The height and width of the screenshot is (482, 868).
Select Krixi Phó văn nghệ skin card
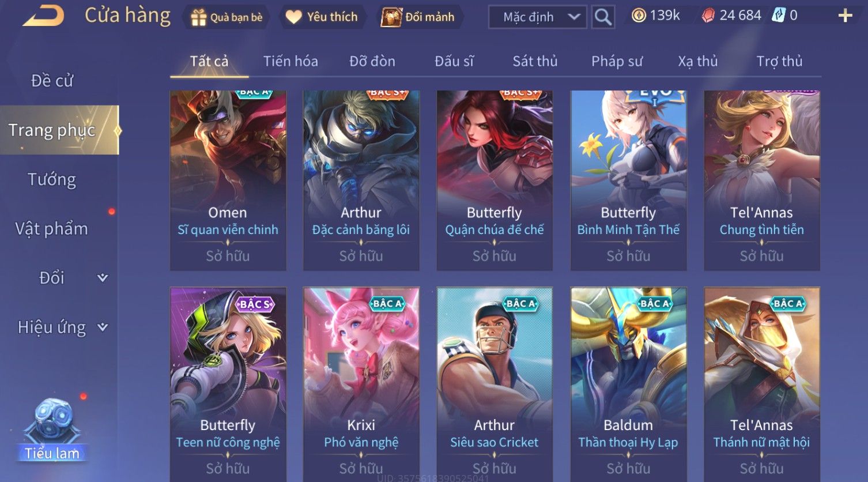click(361, 383)
